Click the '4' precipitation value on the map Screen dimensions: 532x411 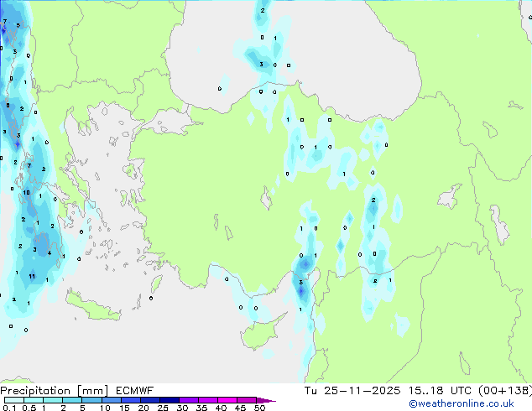50,253
